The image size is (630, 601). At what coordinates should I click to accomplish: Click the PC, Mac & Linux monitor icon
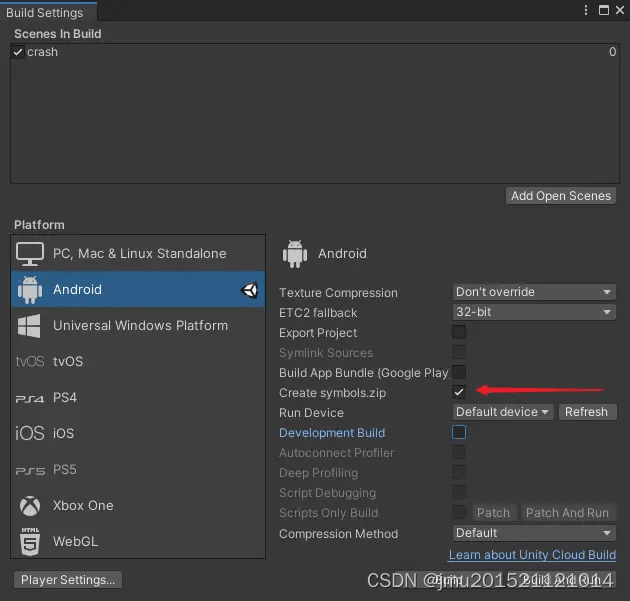(30, 254)
